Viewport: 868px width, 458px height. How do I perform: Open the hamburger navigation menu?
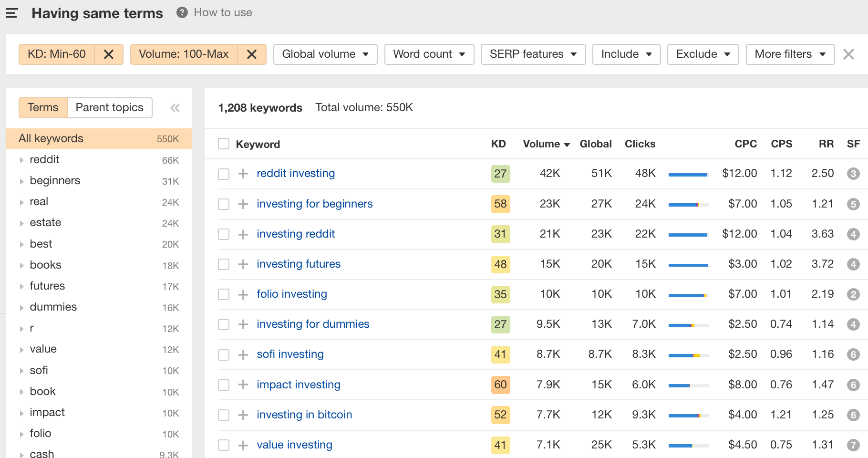(x=11, y=13)
